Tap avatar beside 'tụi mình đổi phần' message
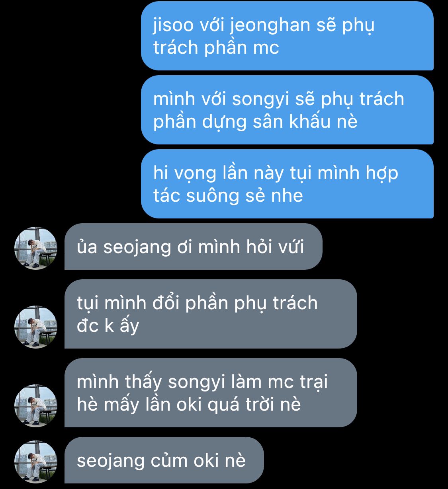The width and height of the screenshot is (448, 489). (36, 327)
